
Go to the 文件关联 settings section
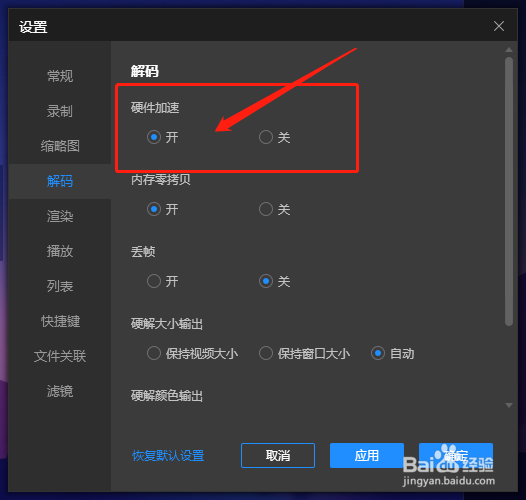pyautogui.click(x=60, y=356)
